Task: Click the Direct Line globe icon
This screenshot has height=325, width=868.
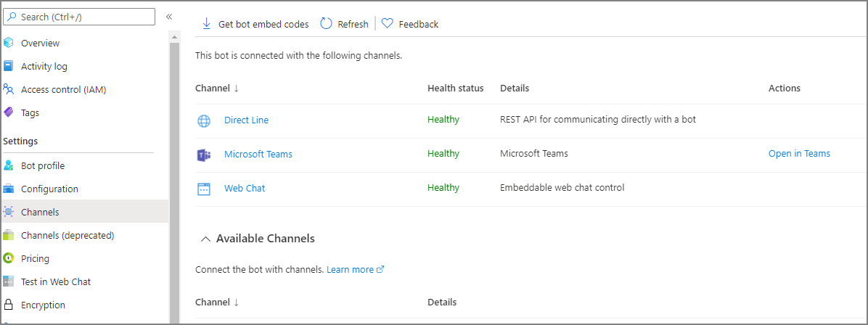Action: (204, 120)
